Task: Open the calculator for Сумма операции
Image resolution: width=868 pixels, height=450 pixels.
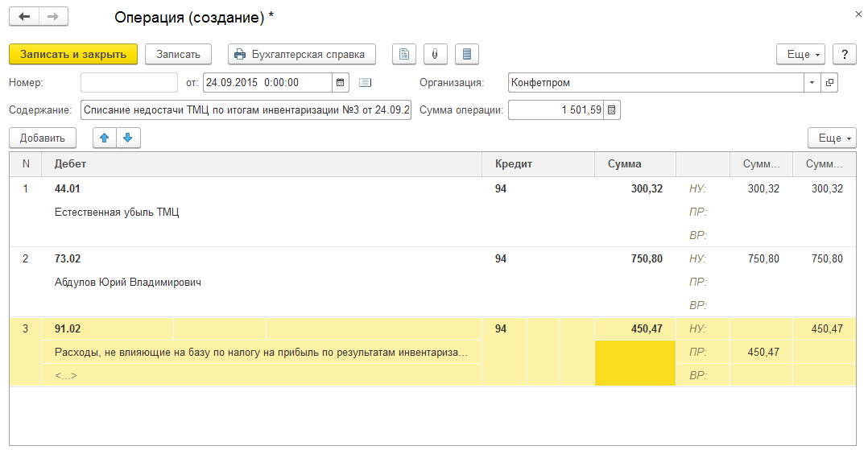Action: click(x=611, y=109)
